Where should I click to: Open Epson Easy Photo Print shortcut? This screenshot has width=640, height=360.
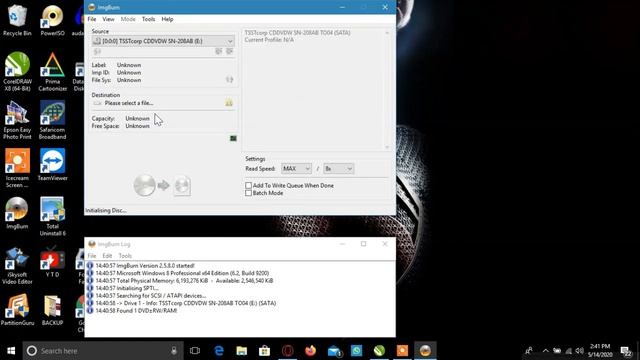coord(17,120)
